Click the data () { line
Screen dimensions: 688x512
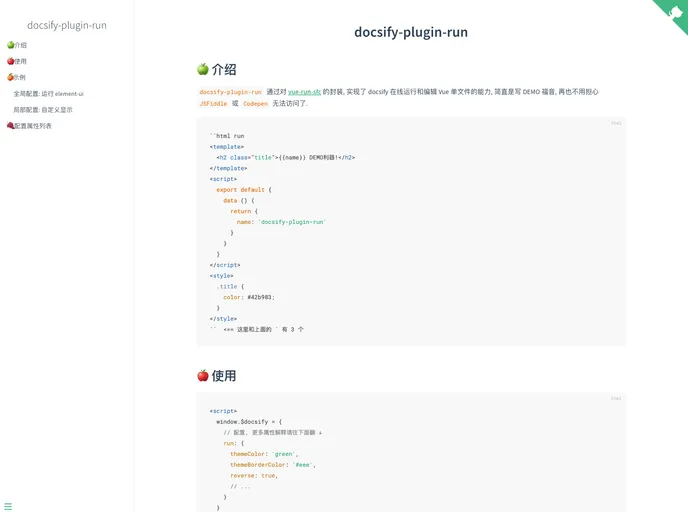tap(239, 201)
